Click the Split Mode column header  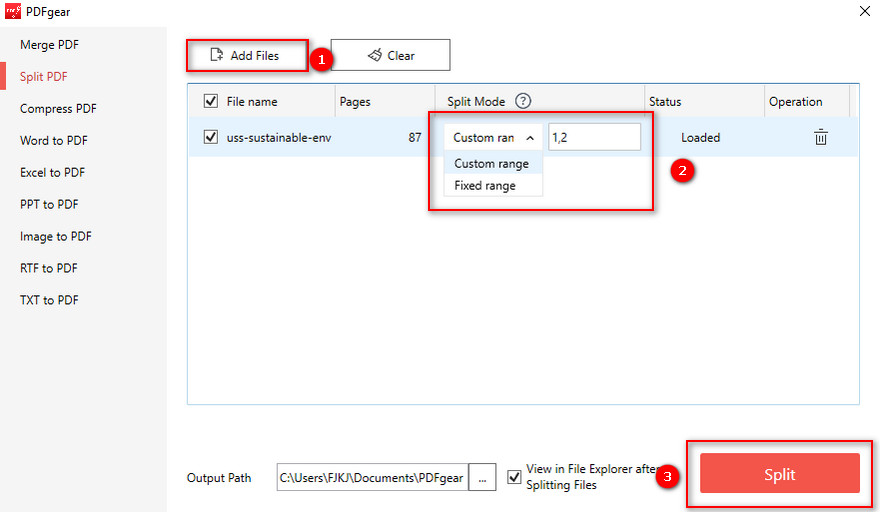tap(540, 102)
